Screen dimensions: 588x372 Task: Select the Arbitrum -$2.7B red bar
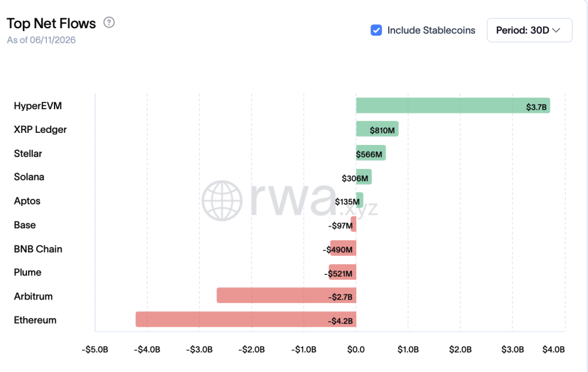(x=287, y=296)
